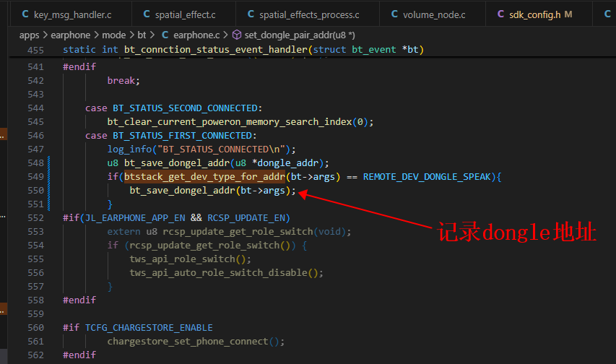
Task: Click the C file icon on spatial_effect.c tab
Action: tap(147, 14)
